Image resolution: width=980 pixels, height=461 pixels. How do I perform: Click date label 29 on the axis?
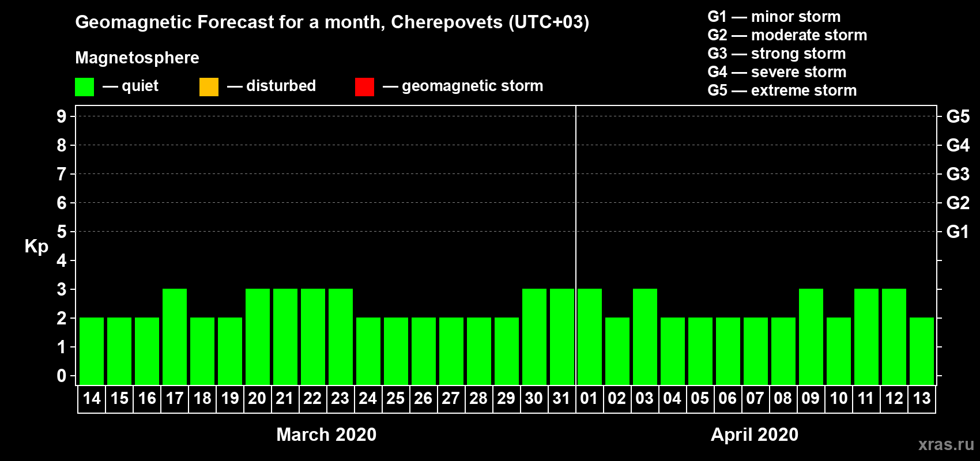pyautogui.click(x=506, y=398)
